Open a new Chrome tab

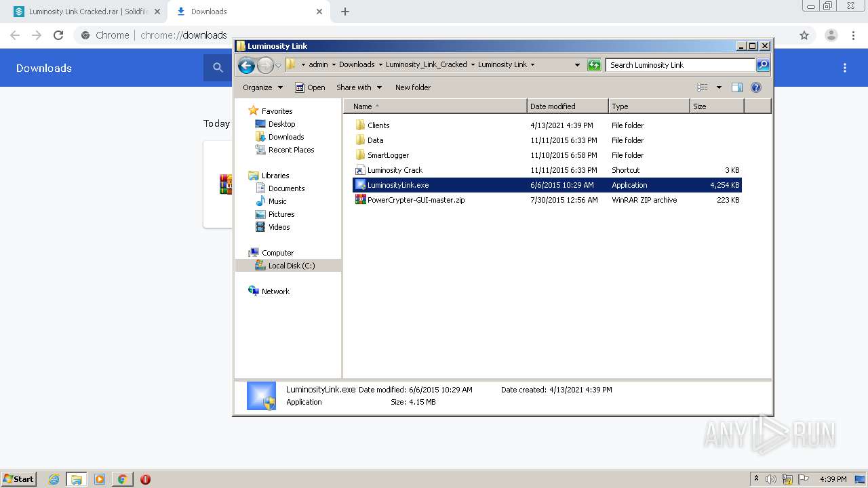(344, 12)
